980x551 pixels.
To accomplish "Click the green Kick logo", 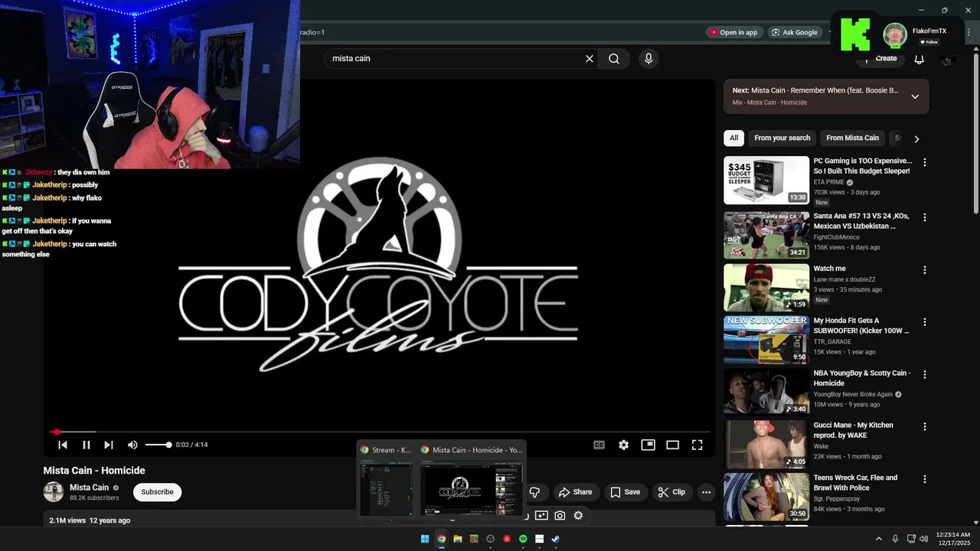I will click(x=855, y=34).
